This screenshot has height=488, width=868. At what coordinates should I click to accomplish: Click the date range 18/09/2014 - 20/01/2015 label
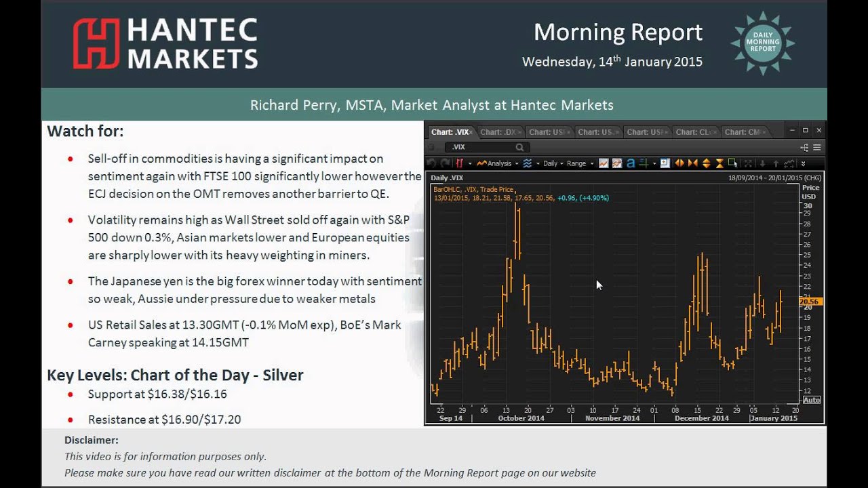[x=774, y=178]
